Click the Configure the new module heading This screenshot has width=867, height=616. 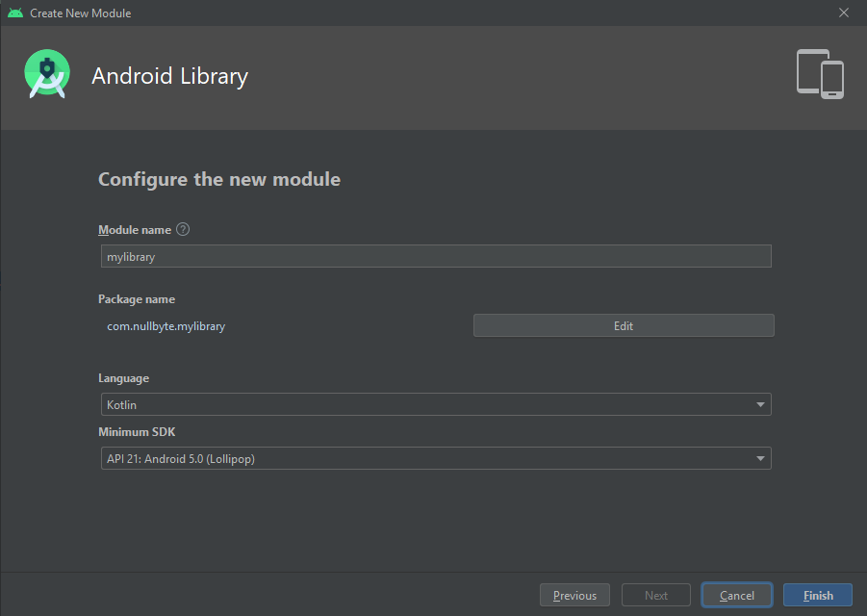[218, 179]
